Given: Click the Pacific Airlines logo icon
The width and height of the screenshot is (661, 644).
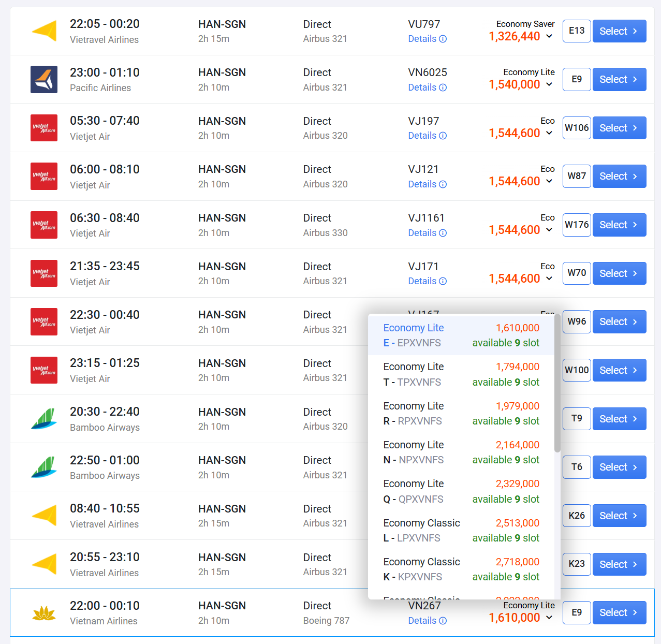Looking at the screenshot, I should [x=44, y=79].
